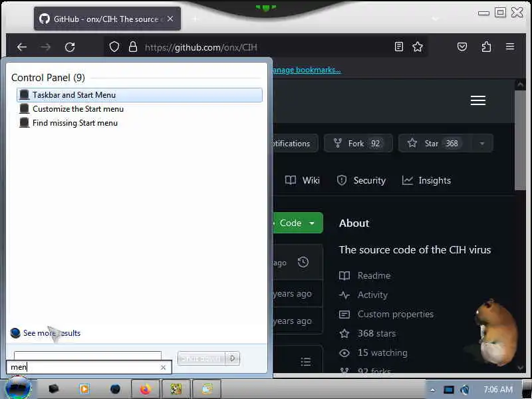Expand the Star lists dropdown arrow
Viewport: 532px width, 399px height.
[x=481, y=144]
